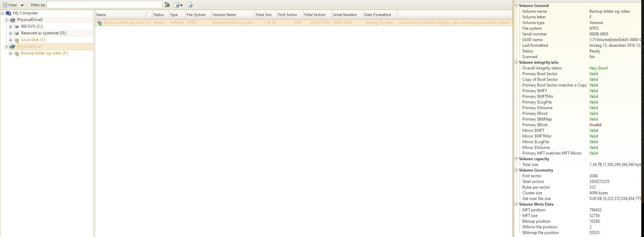The width and height of the screenshot is (644, 237).
Task: Click the Primary $Boot Invalid value
Action: point(595,125)
